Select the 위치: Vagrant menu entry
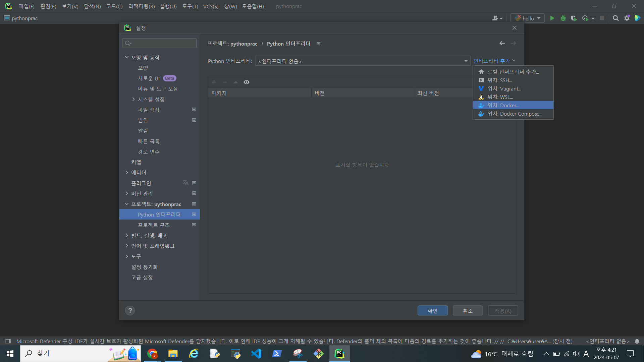 [513, 88]
